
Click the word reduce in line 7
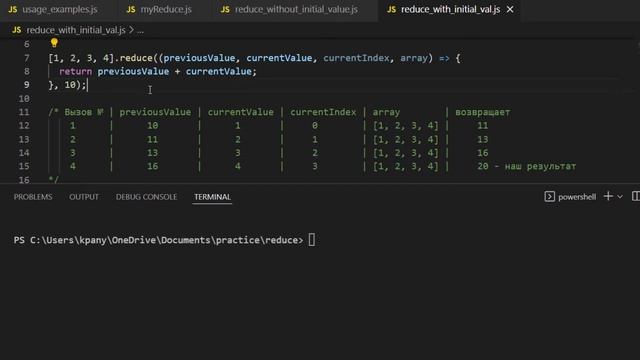click(x=136, y=58)
